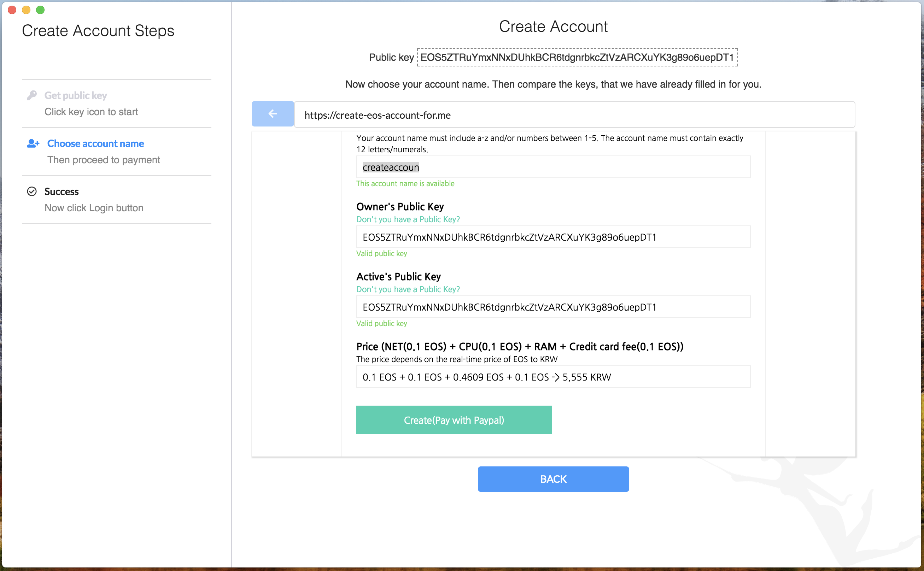The width and height of the screenshot is (924, 571).
Task: Click the price field showing 5,555 KRW
Action: coord(554,377)
